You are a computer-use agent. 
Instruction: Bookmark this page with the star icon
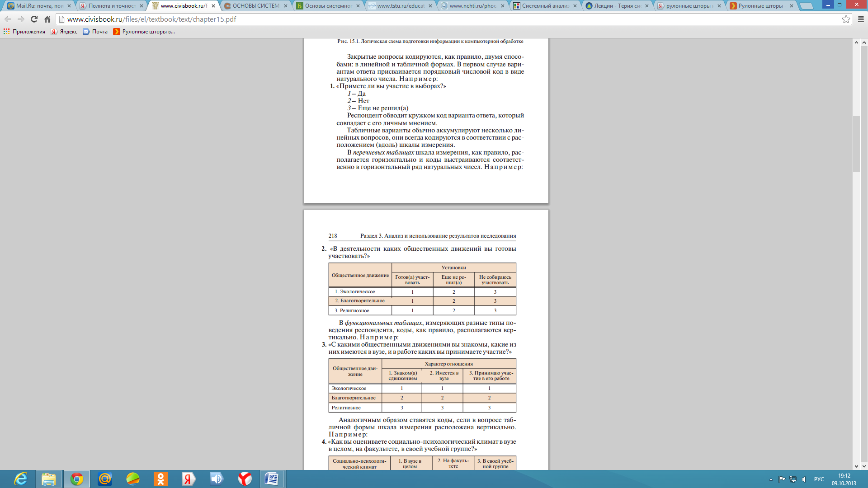point(846,19)
